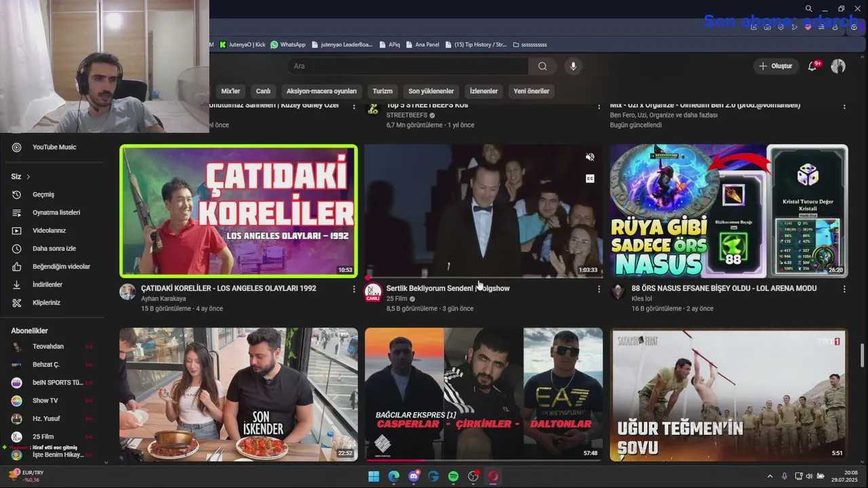Open EUR/TRY widget on taskbar
This screenshot has height=488, width=868.
click(27, 476)
